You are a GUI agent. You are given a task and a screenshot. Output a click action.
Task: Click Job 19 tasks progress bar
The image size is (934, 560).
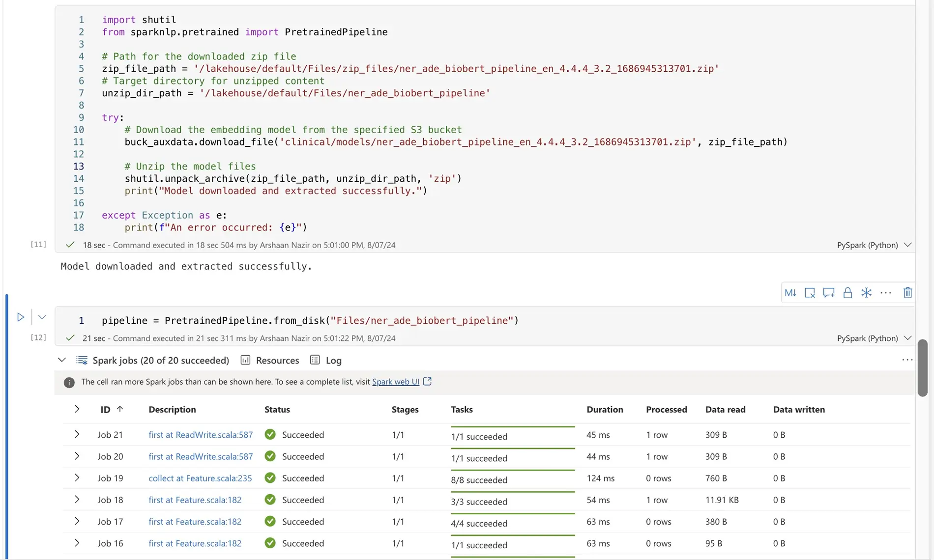pos(513,471)
